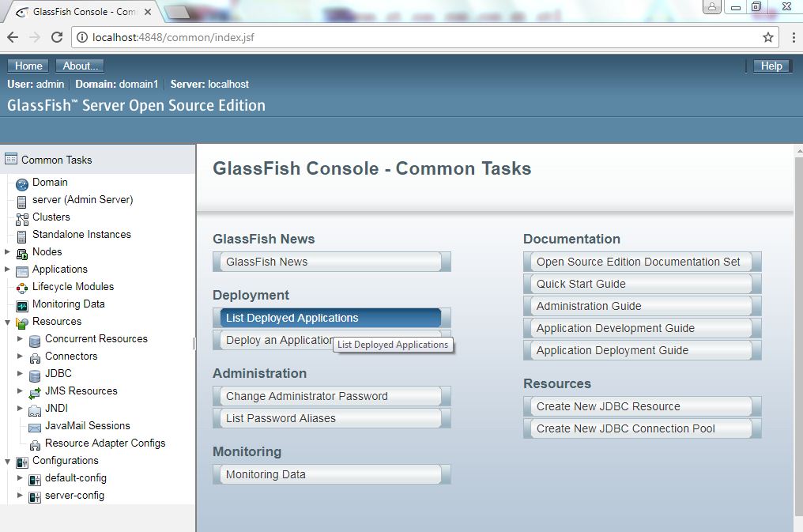Screen dimensions: 803x532
Task: Open the Resource Adapter Configs icon
Action: click(35, 443)
